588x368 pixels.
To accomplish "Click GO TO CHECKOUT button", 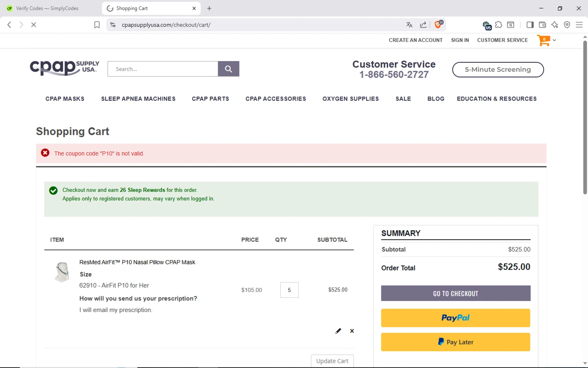I will (456, 293).
